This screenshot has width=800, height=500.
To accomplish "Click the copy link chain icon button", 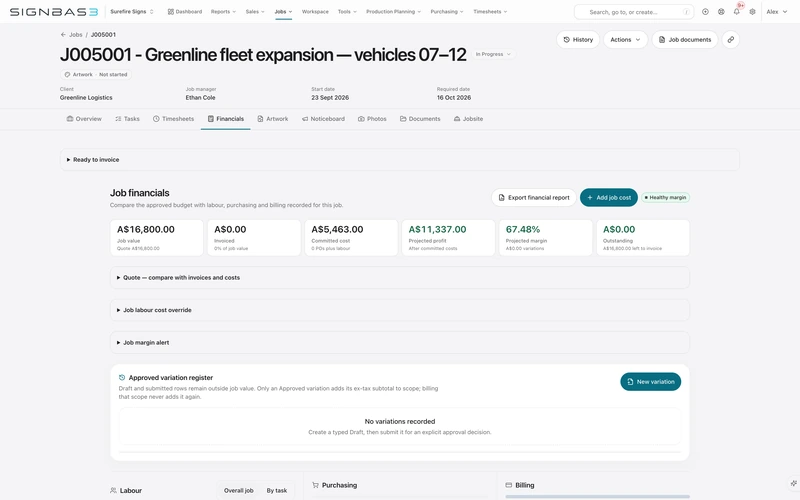I will click(x=731, y=39).
